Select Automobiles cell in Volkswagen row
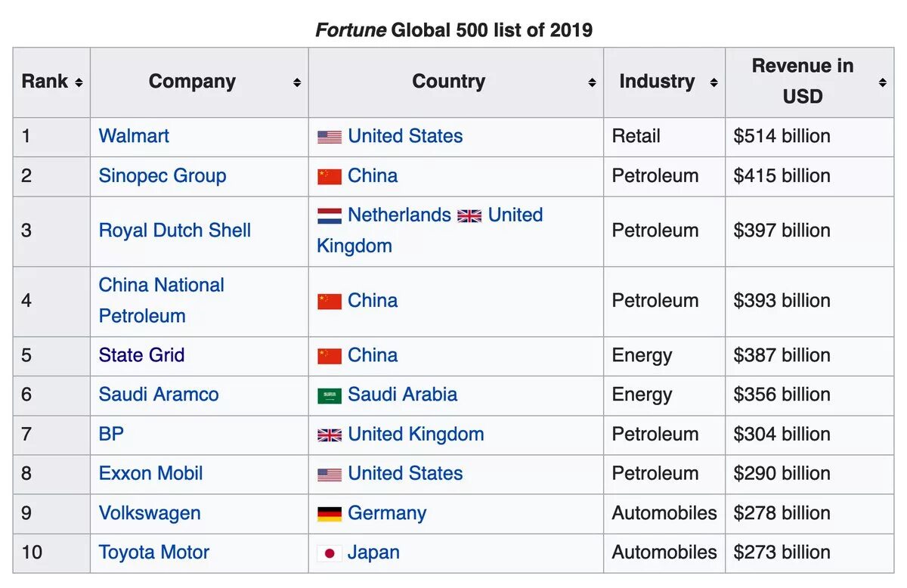This screenshot has height=588, width=907. [x=664, y=513]
